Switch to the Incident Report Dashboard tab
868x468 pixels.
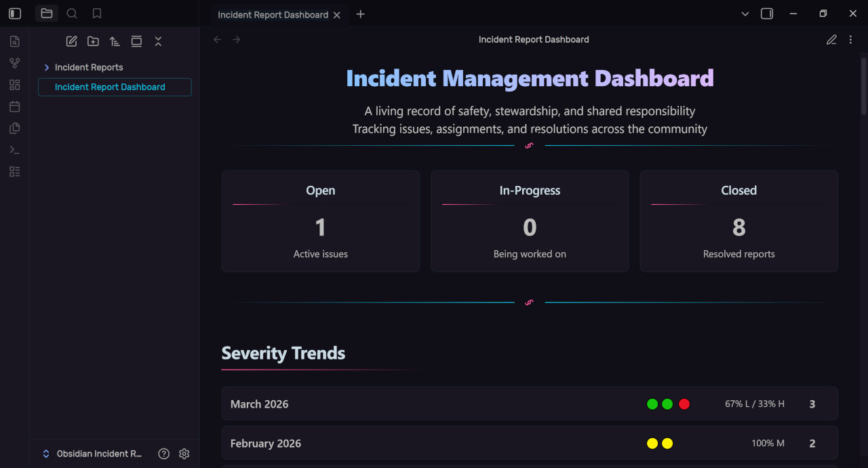coord(273,14)
